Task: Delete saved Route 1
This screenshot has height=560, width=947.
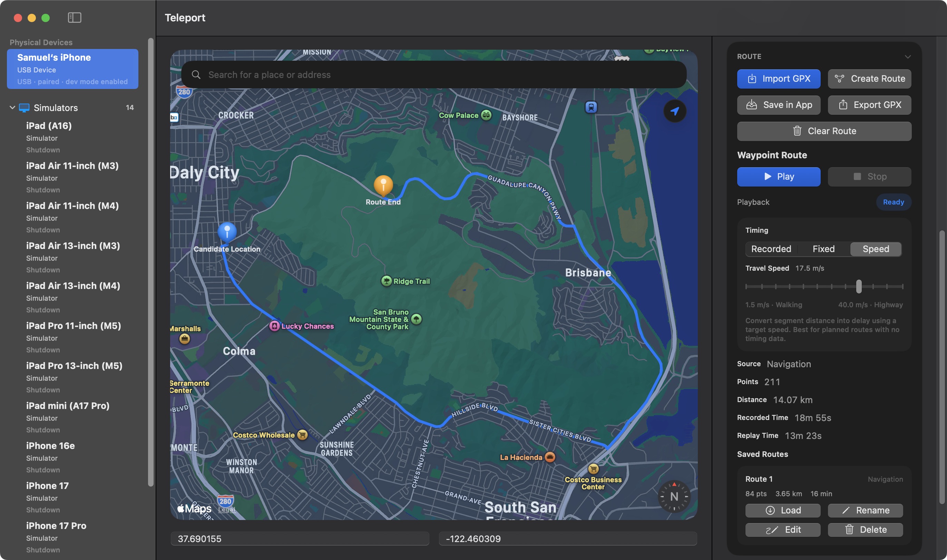Action: coord(866,529)
